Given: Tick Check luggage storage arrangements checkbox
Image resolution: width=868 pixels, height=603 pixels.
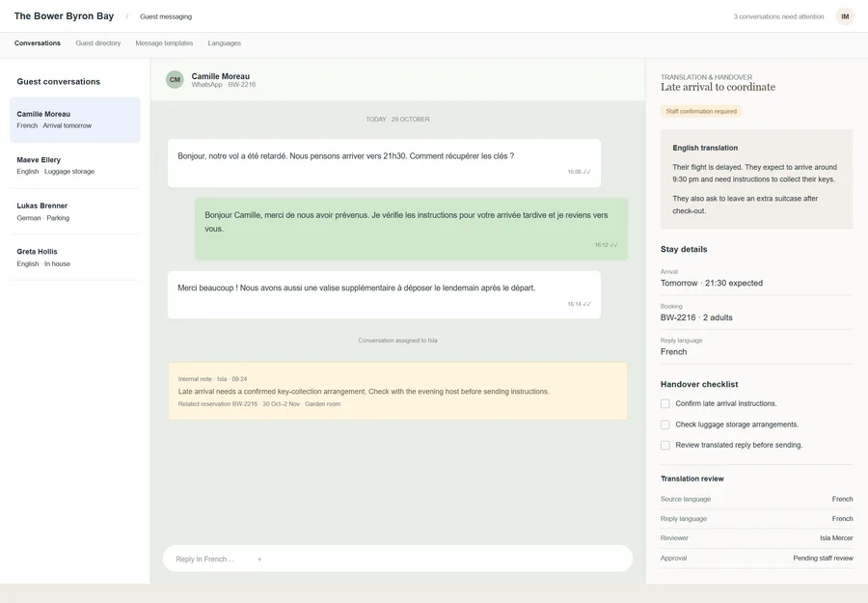Looking at the screenshot, I should (x=665, y=425).
